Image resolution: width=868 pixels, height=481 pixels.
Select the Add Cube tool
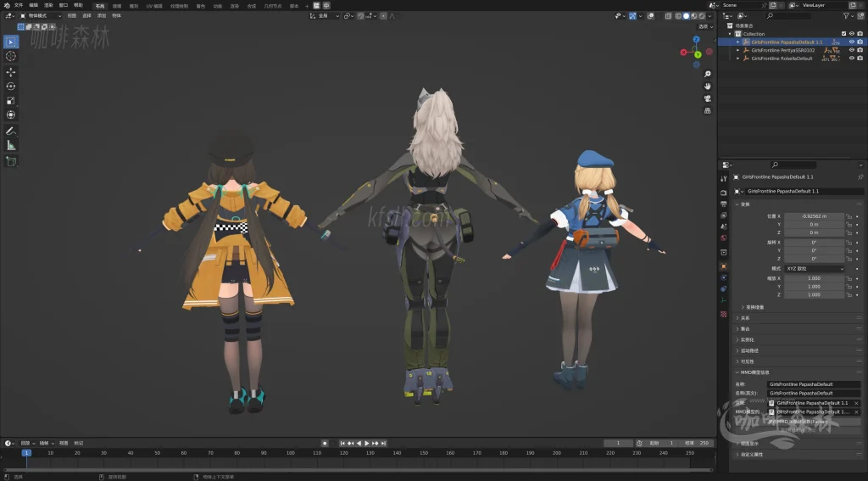tap(10, 161)
